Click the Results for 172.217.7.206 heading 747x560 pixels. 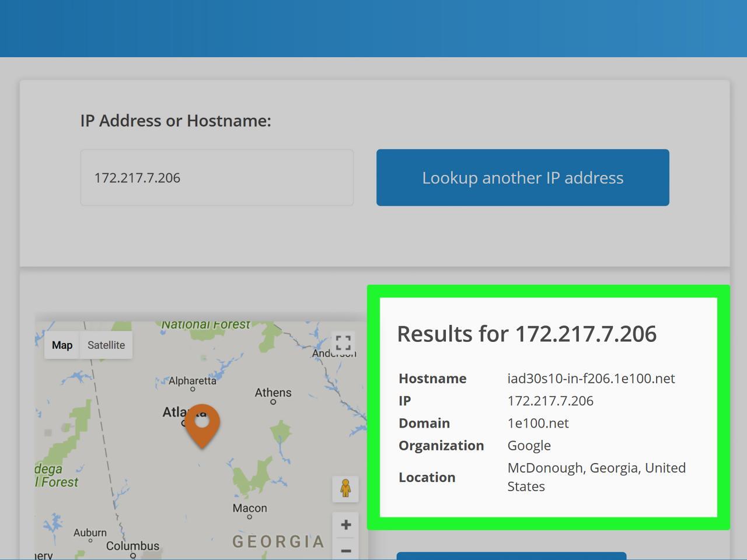526,334
